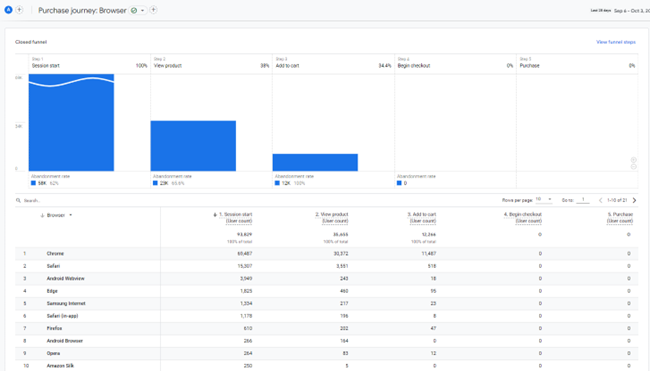Image resolution: width=650 pixels, height=371 pixels.
Task: Click the View product funnel bar
Action: pos(193,145)
